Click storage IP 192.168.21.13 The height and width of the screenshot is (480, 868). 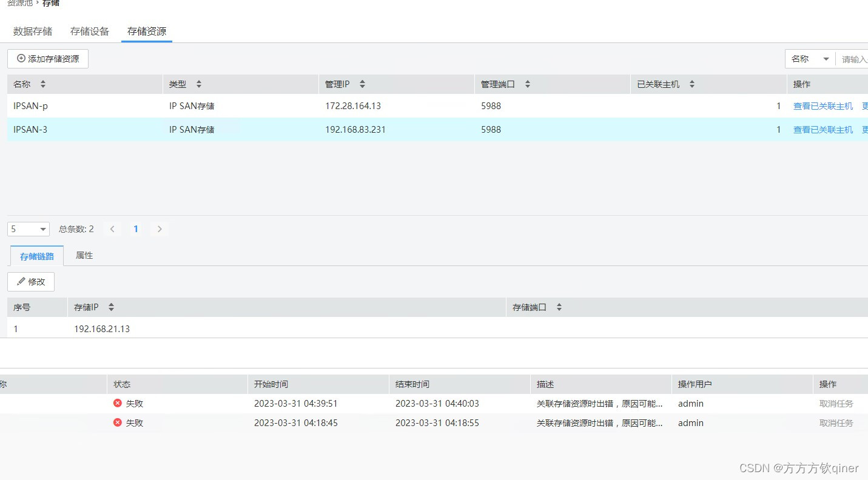pyautogui.click(x=102, y=329)
